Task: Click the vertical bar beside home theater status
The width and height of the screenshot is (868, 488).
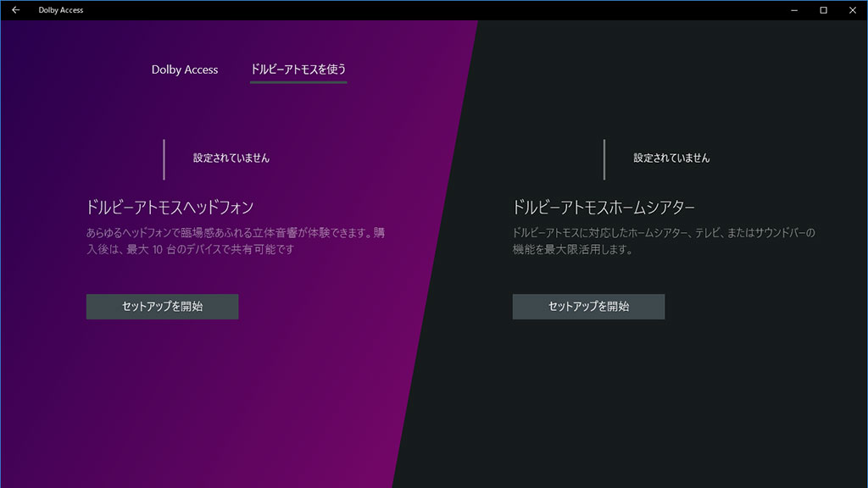Action: pos(604,159)
